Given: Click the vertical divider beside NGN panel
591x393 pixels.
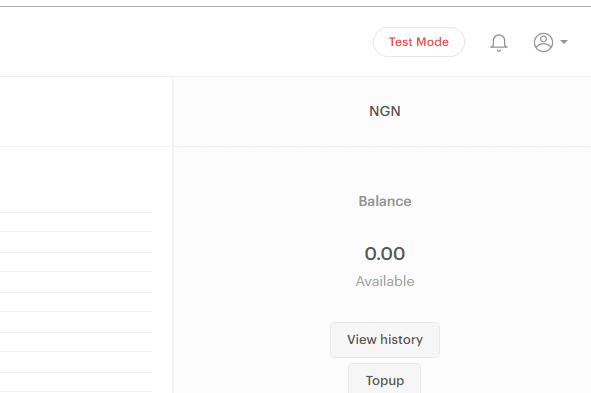Looking at the screenshot, I should pyautogui.click(x=173, y=234).
